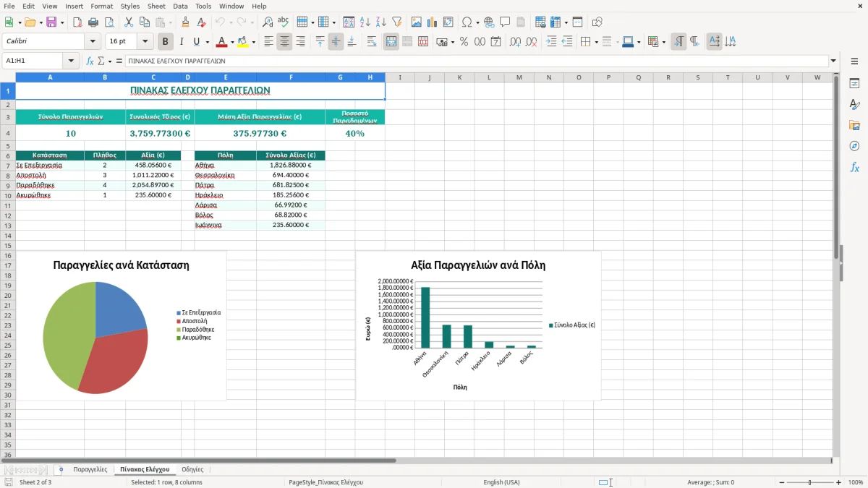This screenshot has width=868, height=488.
Task: Open the Sheet menu
Action: (x=156, y=6)
